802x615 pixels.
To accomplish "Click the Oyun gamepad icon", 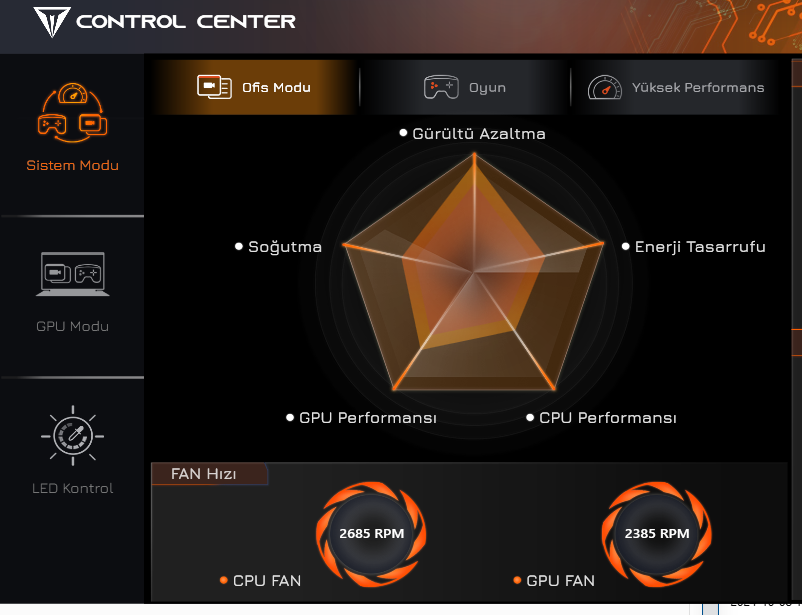I will (441, 87).
